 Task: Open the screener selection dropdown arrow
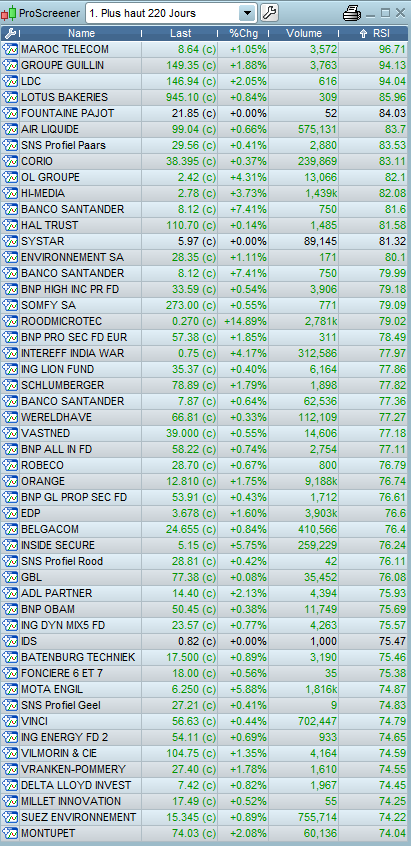point(247,13)
